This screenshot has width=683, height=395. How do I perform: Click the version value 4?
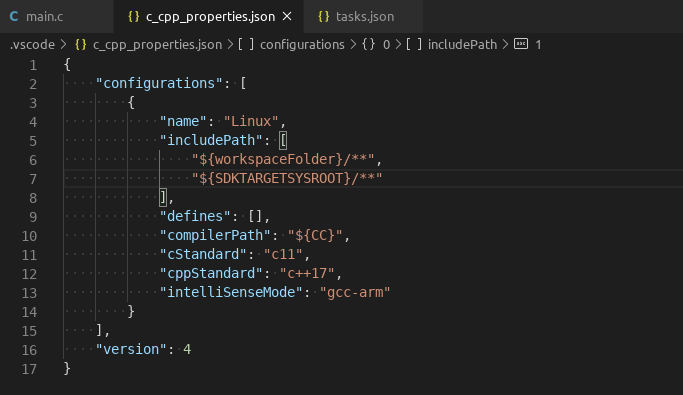click(187, 349)
